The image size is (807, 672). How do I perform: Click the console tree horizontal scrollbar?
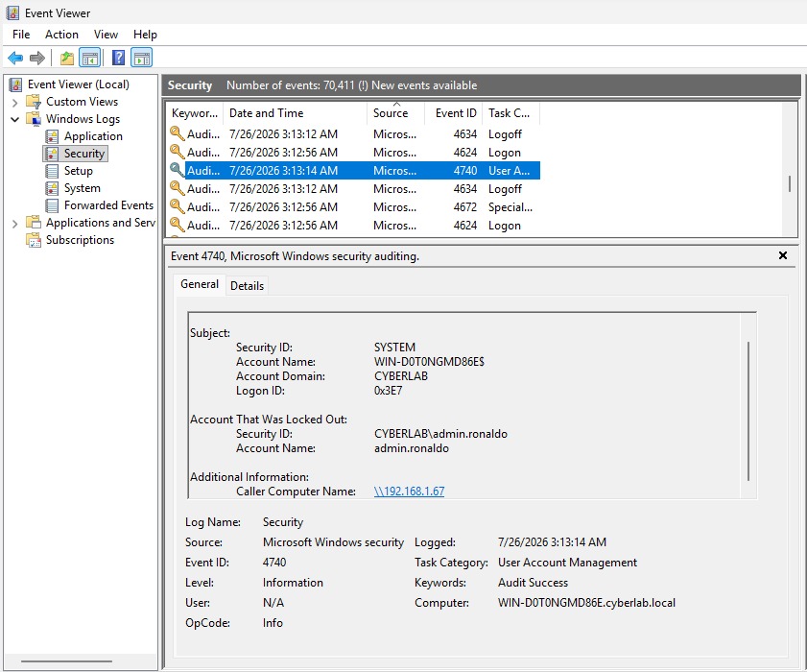[66, 661]
